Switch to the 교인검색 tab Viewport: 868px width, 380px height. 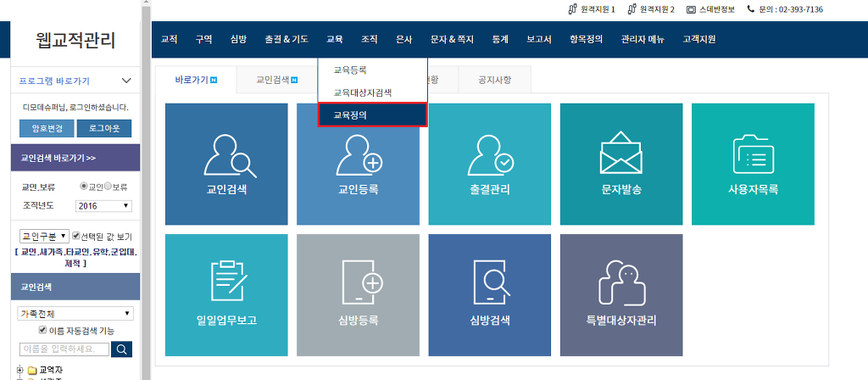pos(277,80)
